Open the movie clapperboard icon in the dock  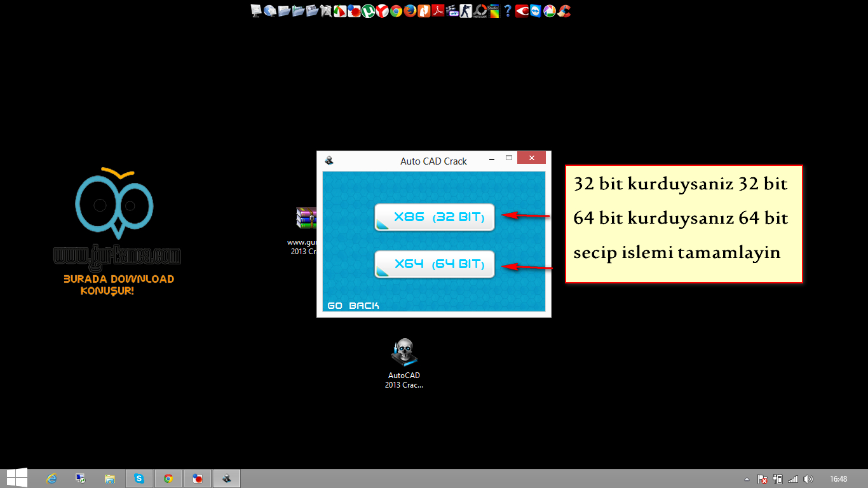click(452, 11)
